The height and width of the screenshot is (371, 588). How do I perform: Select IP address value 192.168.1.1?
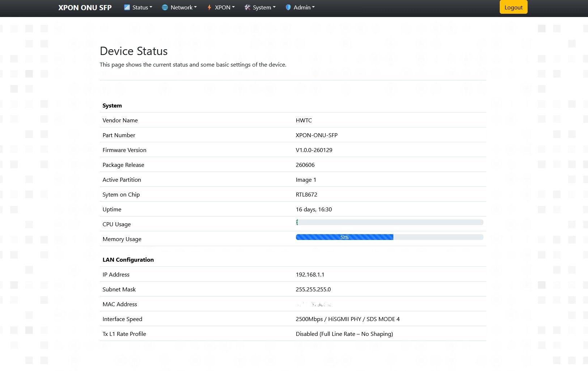coord(310,274)
